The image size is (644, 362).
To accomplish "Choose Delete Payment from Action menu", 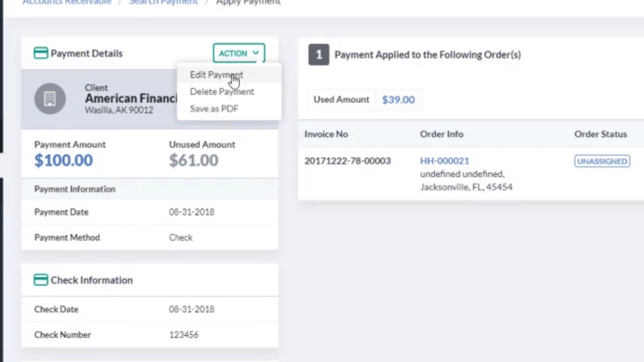I will coord(222,91).
